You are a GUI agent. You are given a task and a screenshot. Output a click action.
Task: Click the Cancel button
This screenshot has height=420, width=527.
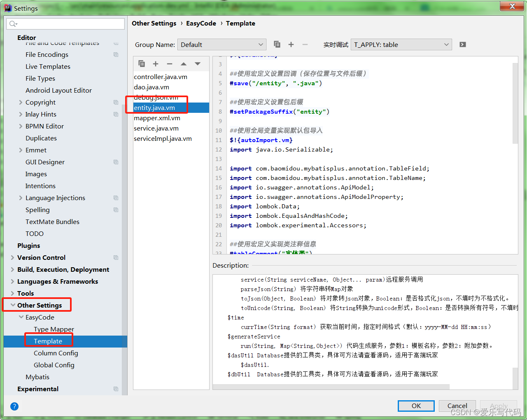[457, 406]
